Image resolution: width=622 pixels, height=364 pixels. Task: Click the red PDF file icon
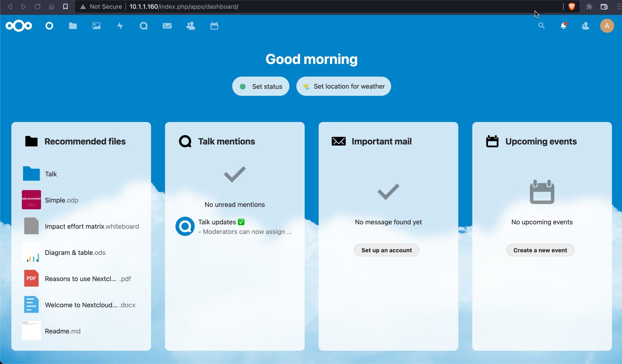point(31,278)
